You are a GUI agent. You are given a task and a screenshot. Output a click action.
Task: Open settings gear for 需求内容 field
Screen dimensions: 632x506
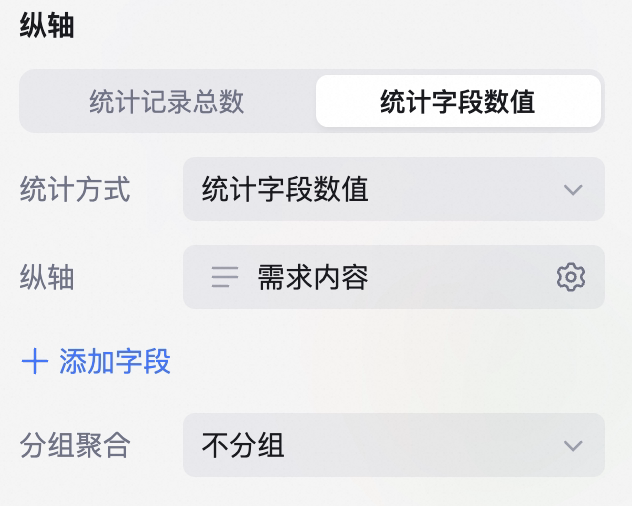570,277
